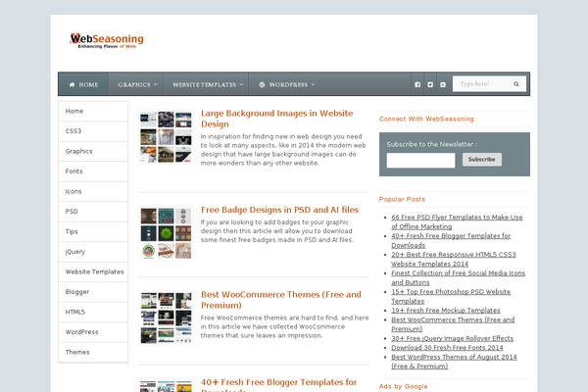Image resolution: width=588 pixels, height=392 pixels.
Task: Select WordPress in the left sidebar
Action: 93,332
